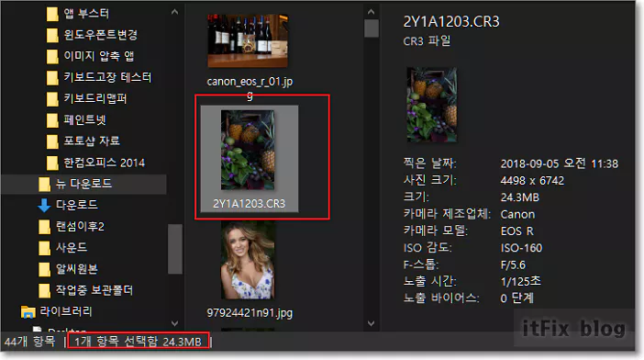Click the 44개 항목 status bar text

(29, 342)
